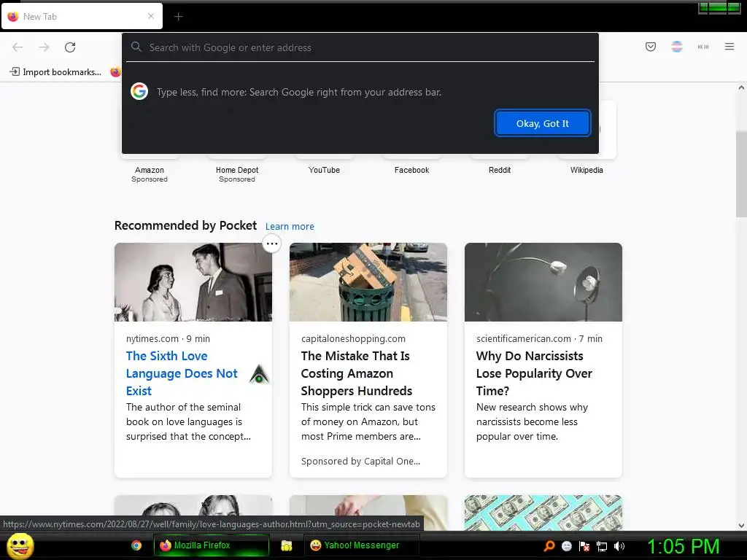Open the YouTube shortcut
Viewport: 747px width, 560px height.
click(x=324, y=170)
